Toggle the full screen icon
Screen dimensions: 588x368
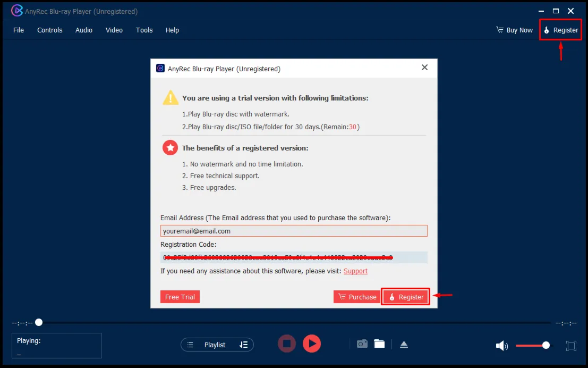(x=571, y=346)
